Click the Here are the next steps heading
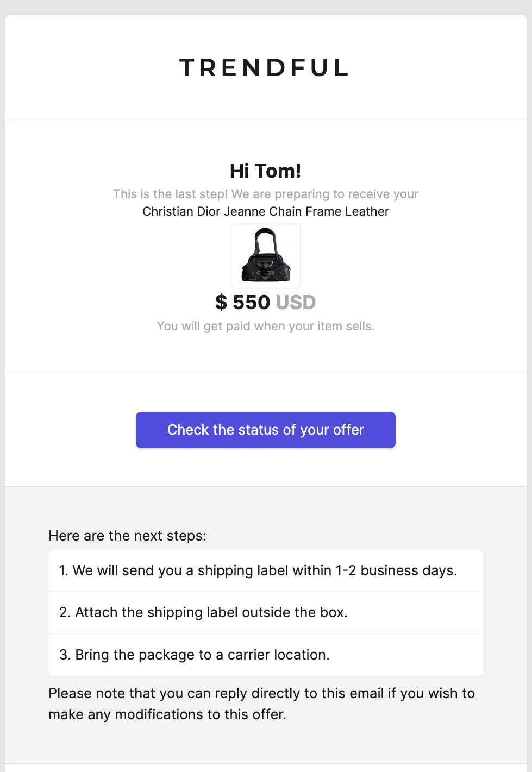 pos(127,536)
